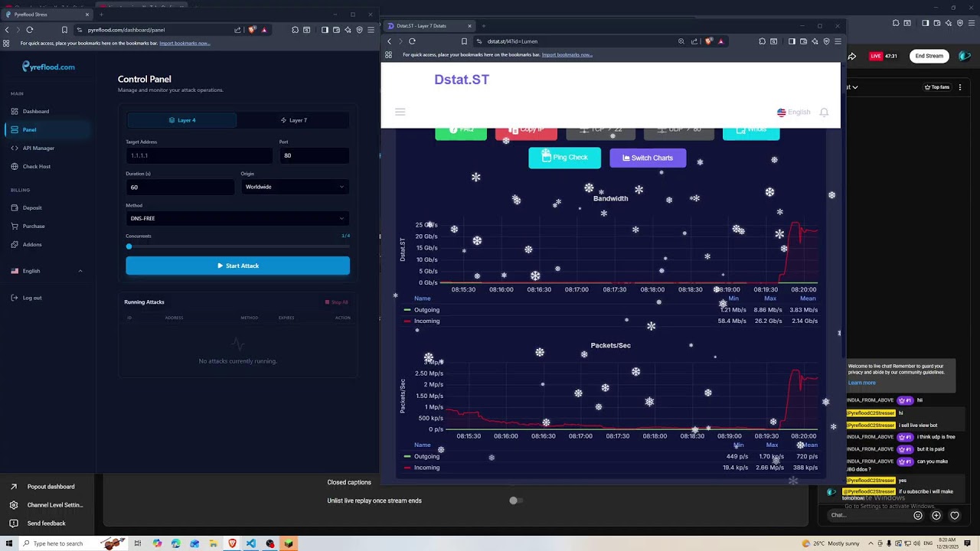Open Windows Start menu
Screen dimensions: 980x551
coord(8,543)
